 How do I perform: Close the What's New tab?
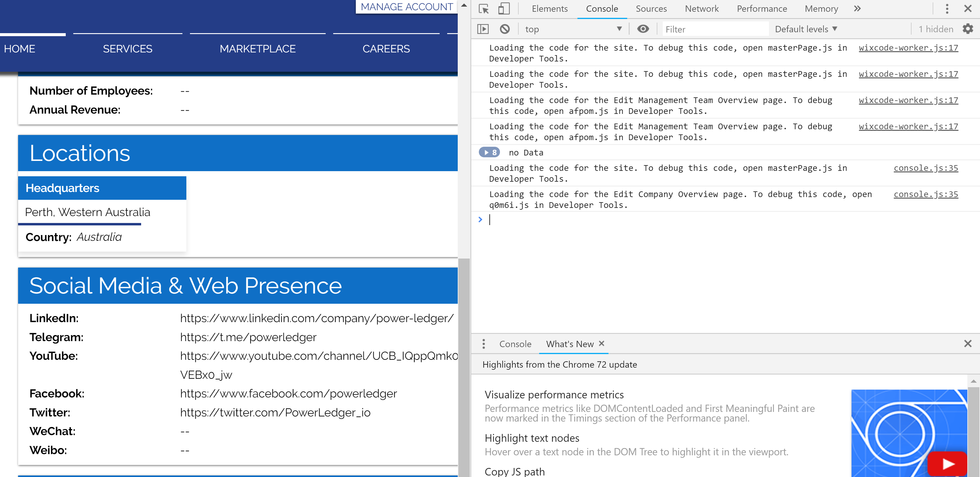[x=602, y=343]
